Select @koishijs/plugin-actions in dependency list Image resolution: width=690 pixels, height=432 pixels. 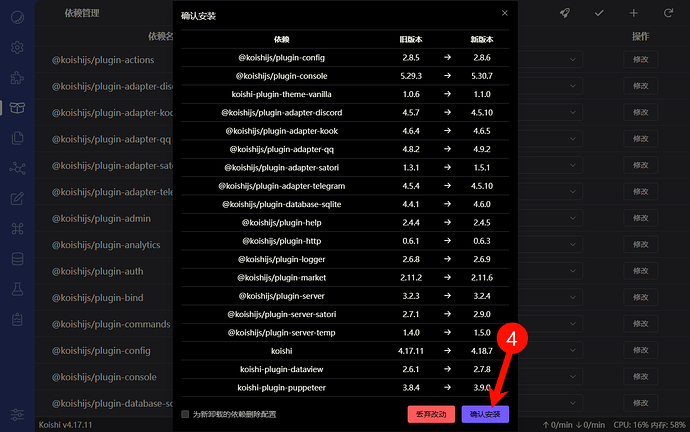[x=103, y=60]
